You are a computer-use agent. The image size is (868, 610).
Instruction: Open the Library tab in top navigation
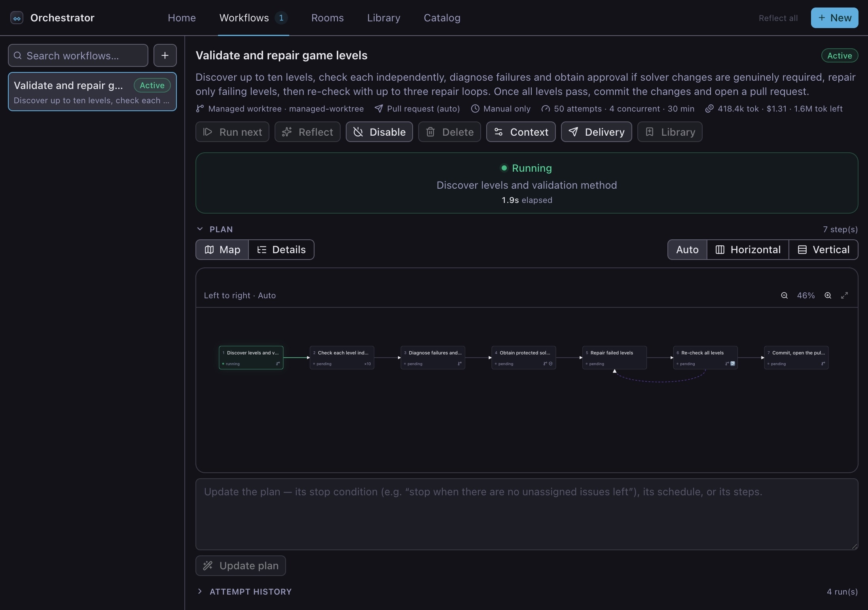[x=383, y=18]
